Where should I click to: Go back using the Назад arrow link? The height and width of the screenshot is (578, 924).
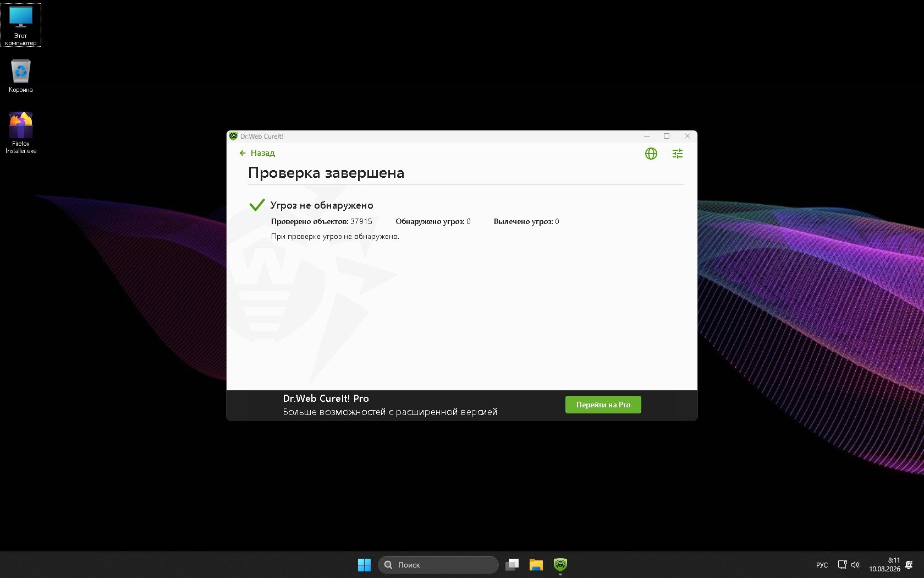(x=257, y=153)
